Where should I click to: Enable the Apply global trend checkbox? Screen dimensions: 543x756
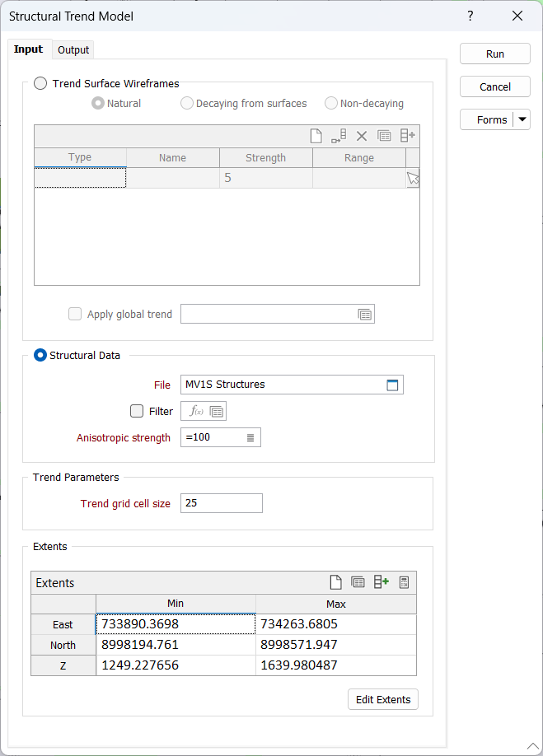tap(75, 314)
